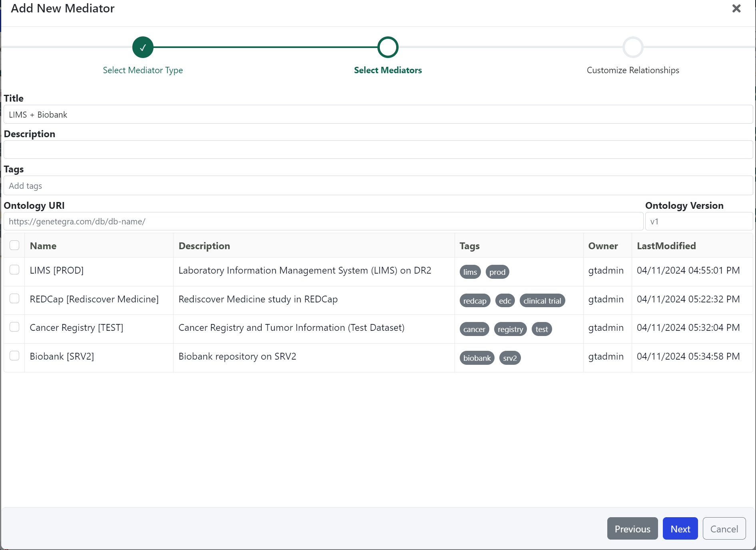756x550 pixels.
Task: Click the 'lims' tag badge
Action: pos(470,272)
